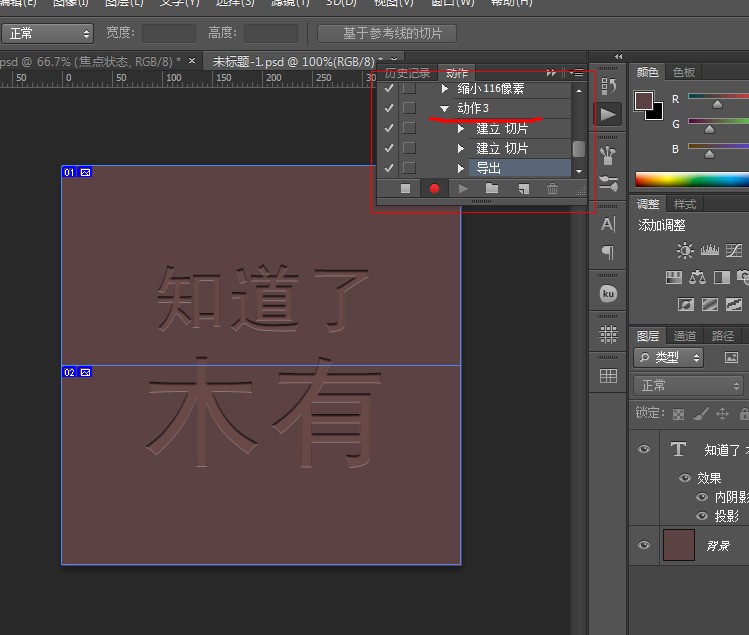Create a new action set folder
This screenshot has width=749, height=635.
(491, 188)
